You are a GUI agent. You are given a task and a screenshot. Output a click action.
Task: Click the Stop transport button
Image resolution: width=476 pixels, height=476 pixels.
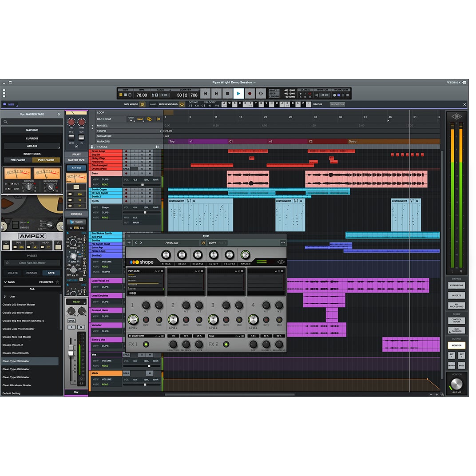coord(227,94)
